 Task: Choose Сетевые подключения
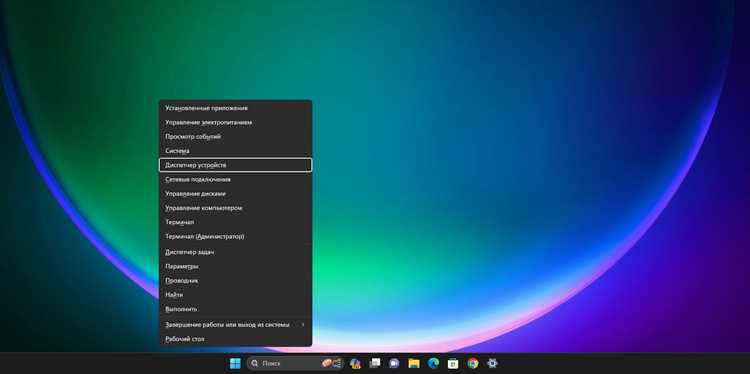tap(235, 179)
